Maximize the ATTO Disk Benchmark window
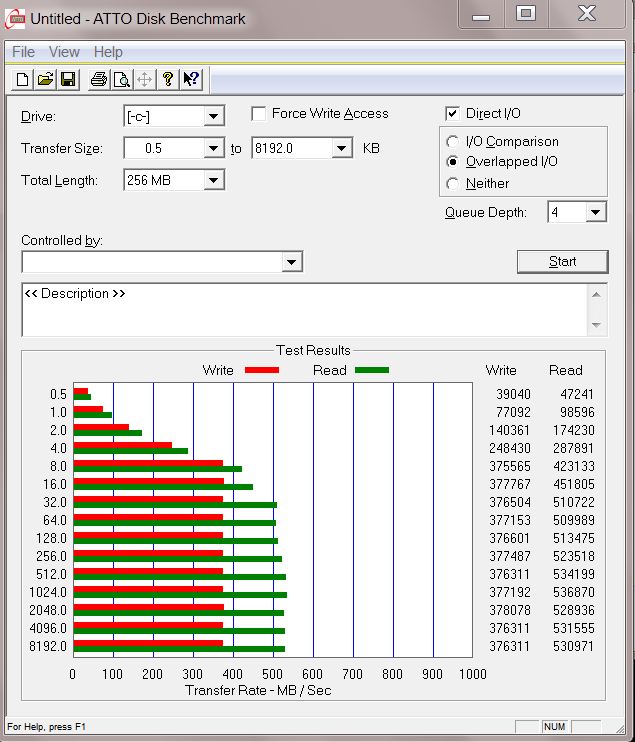 coord(525,14)
